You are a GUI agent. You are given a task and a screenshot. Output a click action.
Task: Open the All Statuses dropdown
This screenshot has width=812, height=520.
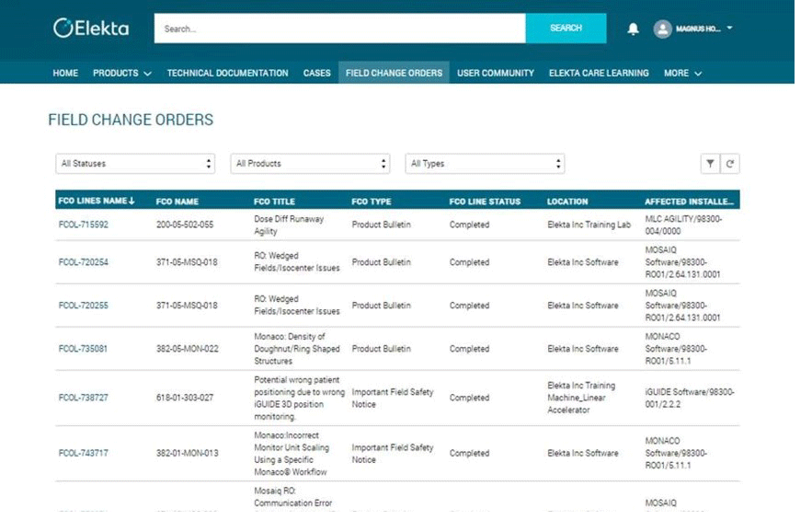(135, 164)
